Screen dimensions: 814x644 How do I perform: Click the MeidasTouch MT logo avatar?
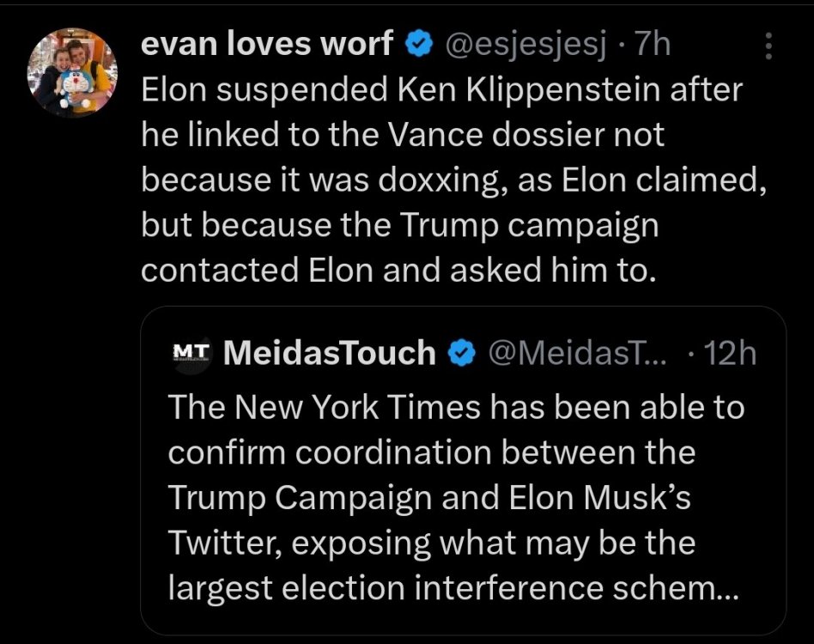191,352
